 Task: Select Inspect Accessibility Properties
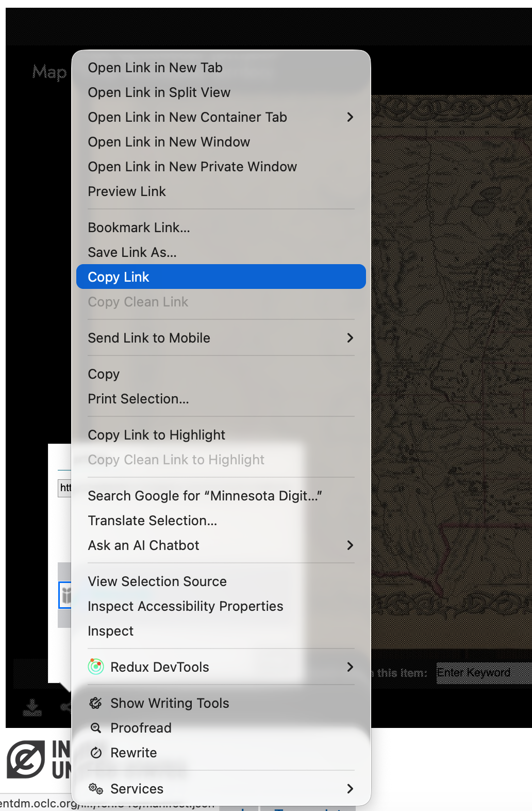[x=221, y=606]
